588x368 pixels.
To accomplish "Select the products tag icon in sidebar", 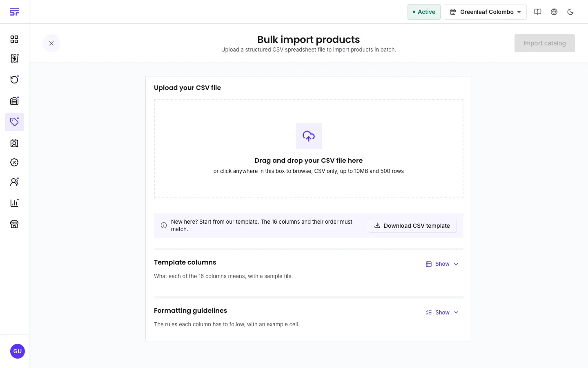I will [x=14, y=122].
